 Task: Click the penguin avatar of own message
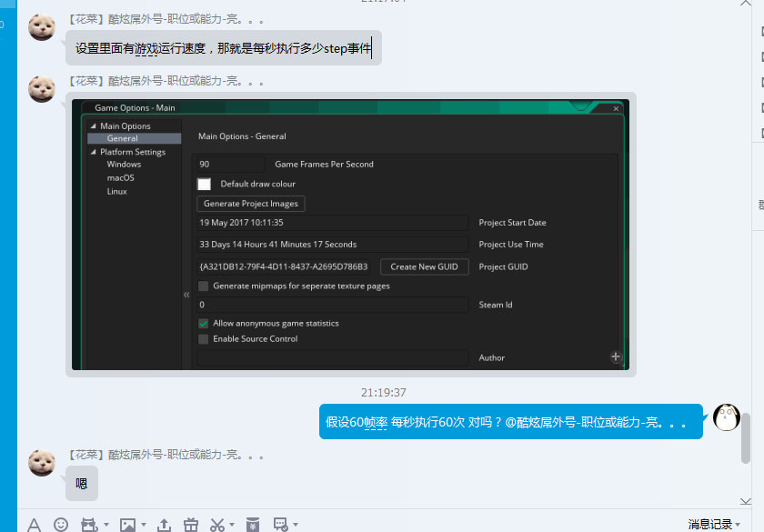[727, 417]
